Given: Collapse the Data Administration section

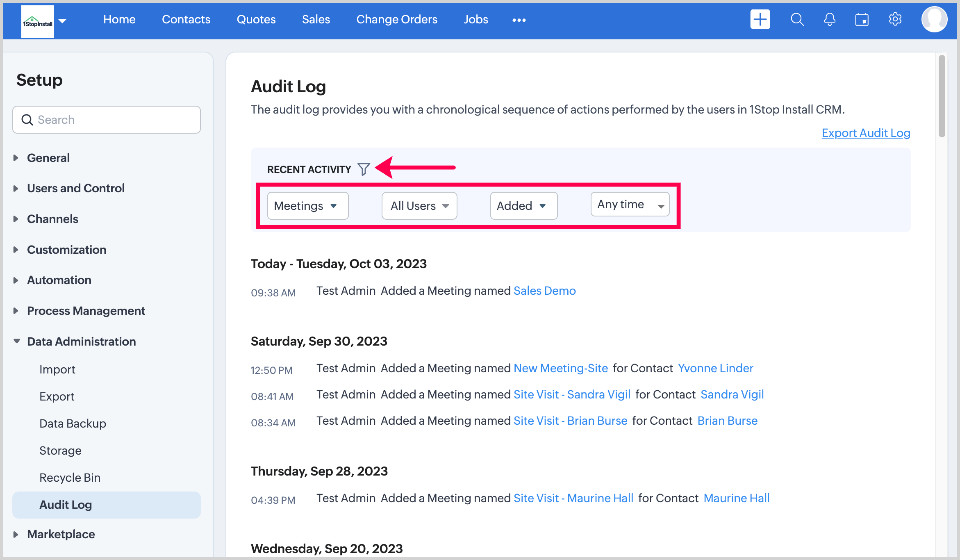Looking at the screenshot, I should pos(81,341).
